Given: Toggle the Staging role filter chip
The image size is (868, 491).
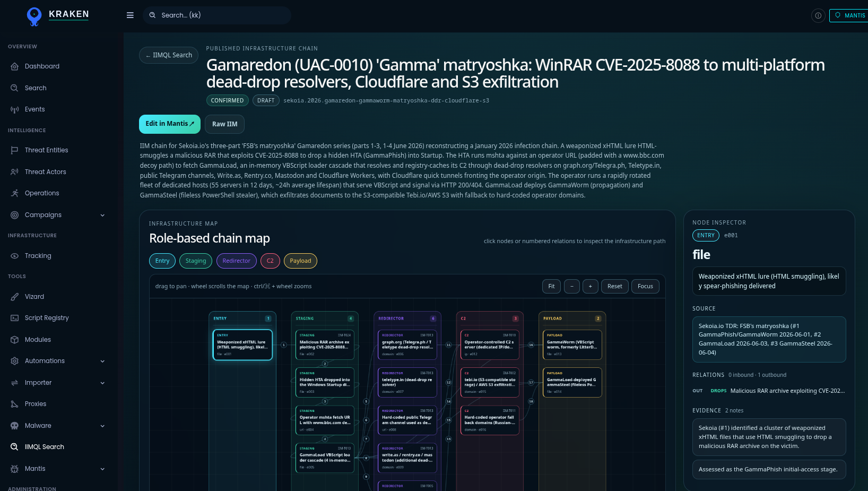Looking at the screenshot, I should tap(196, 261).
